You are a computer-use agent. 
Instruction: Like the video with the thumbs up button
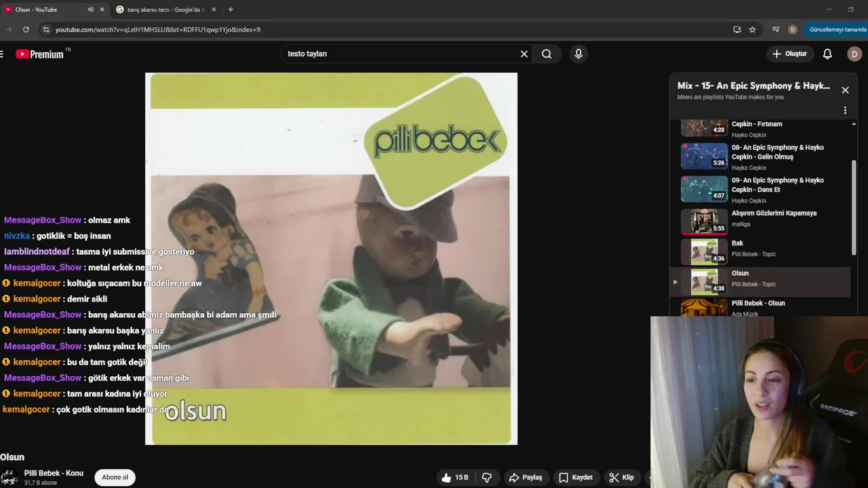(455, 477)
